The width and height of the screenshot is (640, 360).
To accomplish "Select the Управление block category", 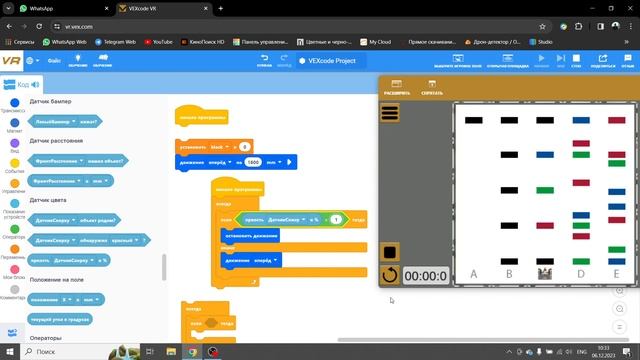I will (x=14, y=186).
